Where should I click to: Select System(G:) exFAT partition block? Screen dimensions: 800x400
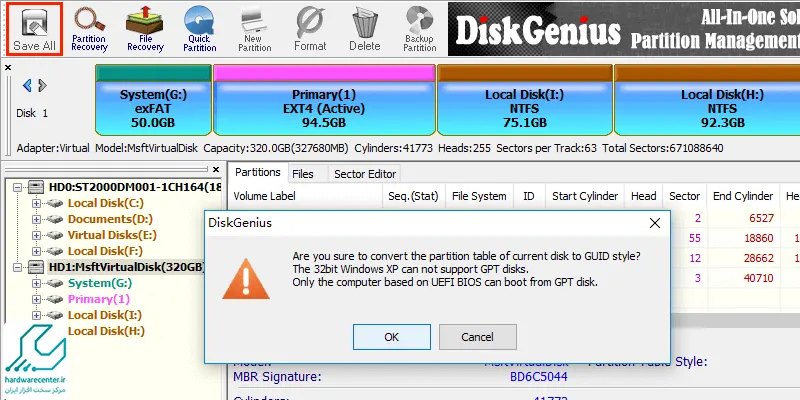[153, 99]
